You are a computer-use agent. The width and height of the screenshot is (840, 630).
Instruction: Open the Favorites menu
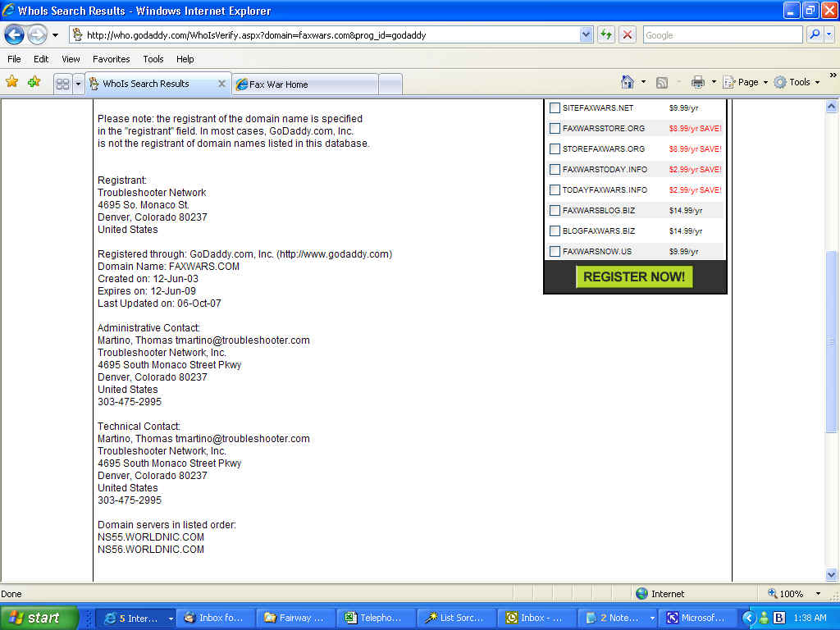coord(112,59)
